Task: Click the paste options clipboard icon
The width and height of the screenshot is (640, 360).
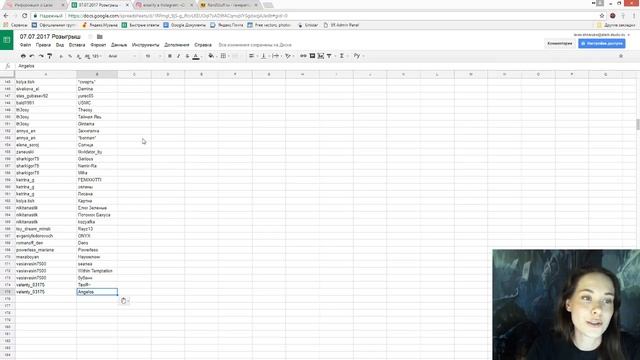Action: pos(124,301)
